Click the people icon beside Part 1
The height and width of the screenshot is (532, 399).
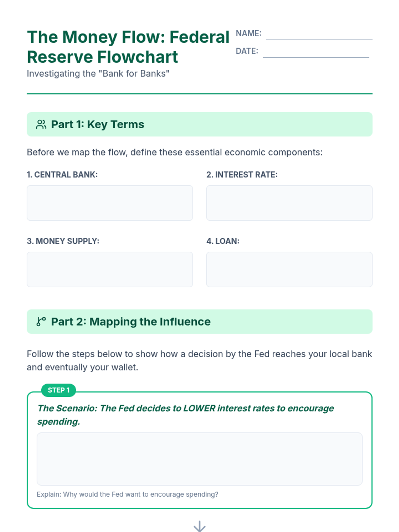point(41,124)
